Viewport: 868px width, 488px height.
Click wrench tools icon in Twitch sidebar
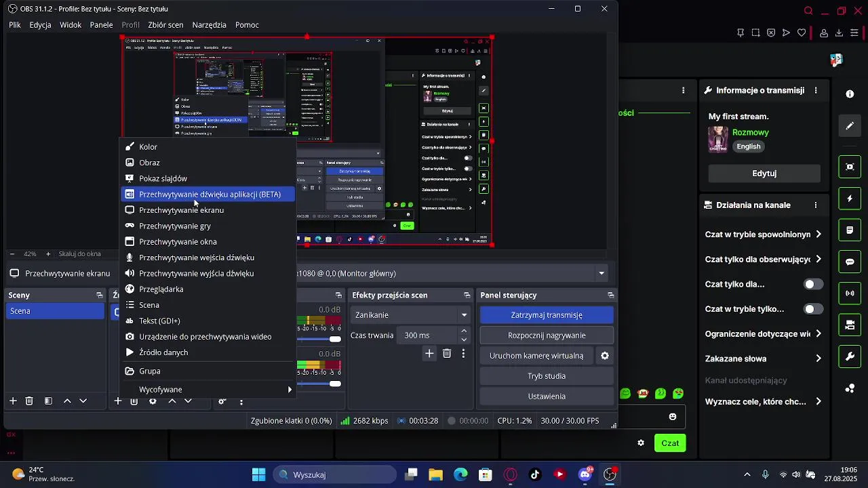(x=850, y=357)
